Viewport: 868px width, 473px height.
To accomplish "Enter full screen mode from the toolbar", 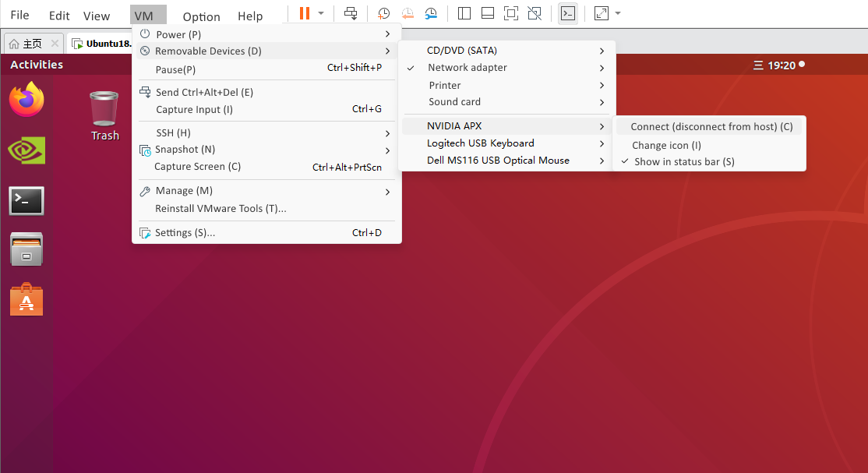I will coord(510,14).
